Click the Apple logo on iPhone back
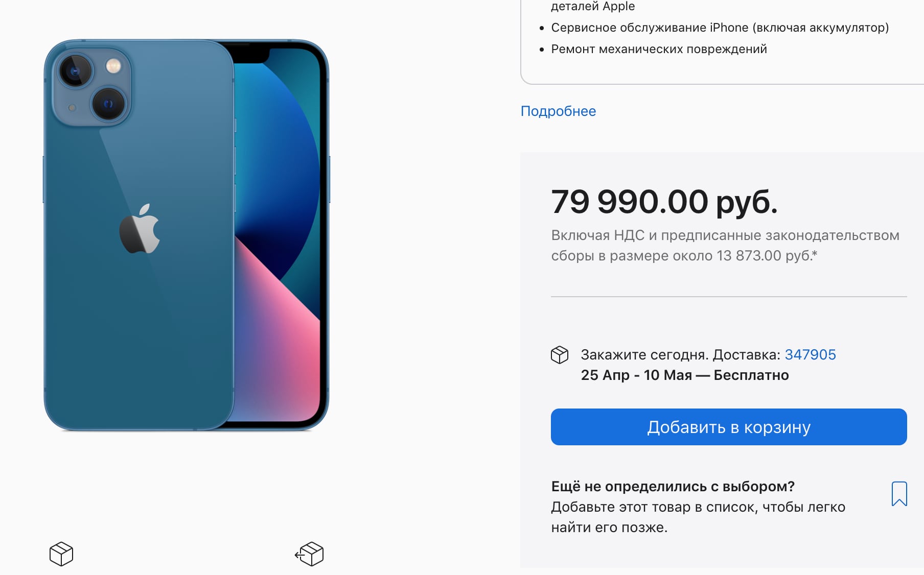This screenshot has width=924, height=575. (140, 229)
